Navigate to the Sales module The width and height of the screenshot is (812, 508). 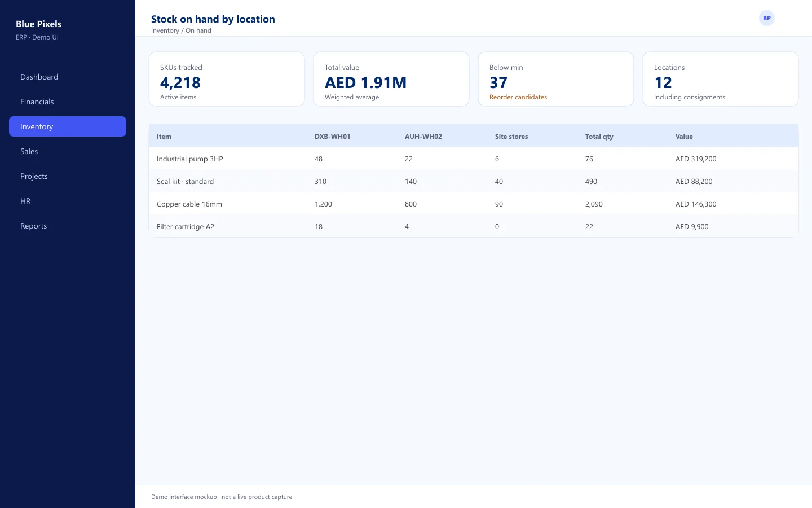click(x=68, y=151)
